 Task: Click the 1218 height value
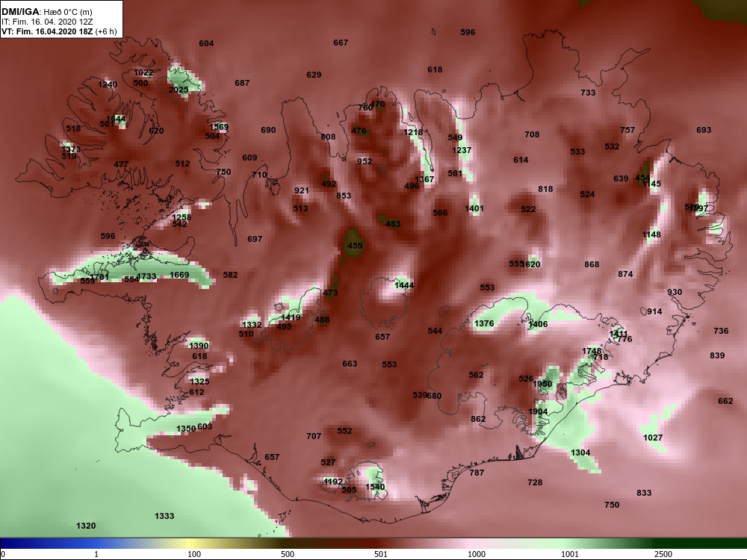pos(413,132)
